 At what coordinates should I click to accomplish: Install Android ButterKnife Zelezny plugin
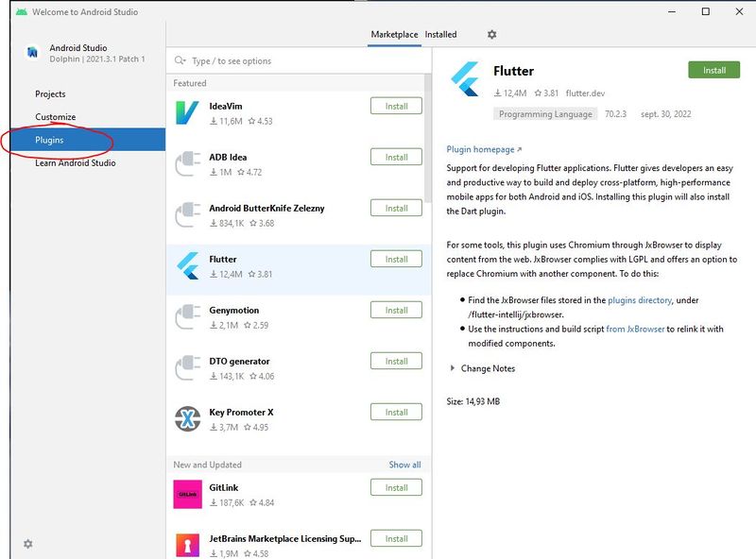point(396,208)
